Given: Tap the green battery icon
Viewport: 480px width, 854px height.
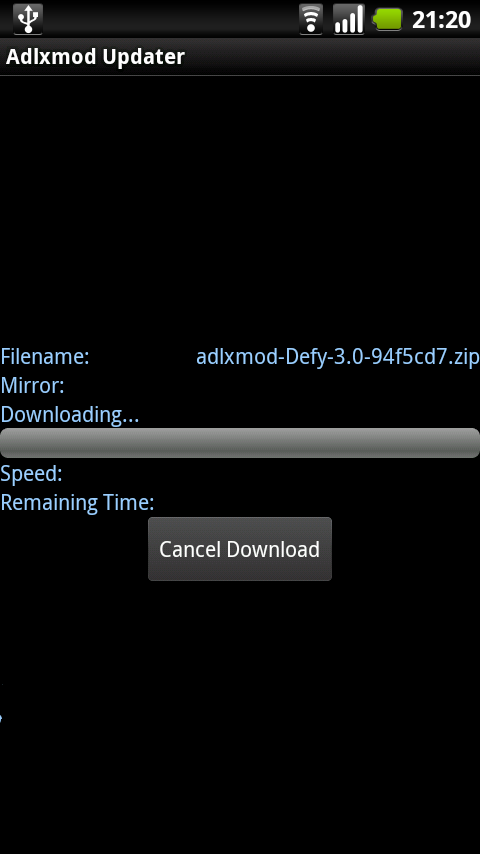Looking at the screenshot, I should (x=387, y=19).
